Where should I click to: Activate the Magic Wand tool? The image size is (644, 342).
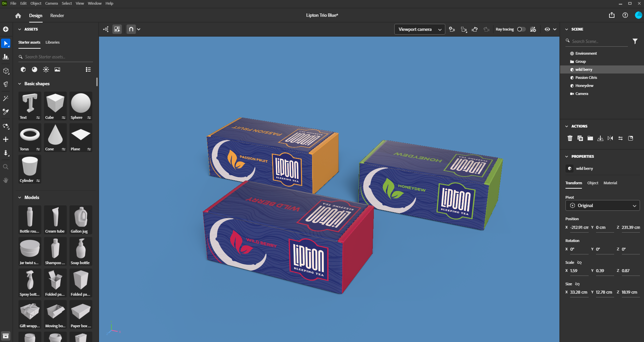coord(6,98)
